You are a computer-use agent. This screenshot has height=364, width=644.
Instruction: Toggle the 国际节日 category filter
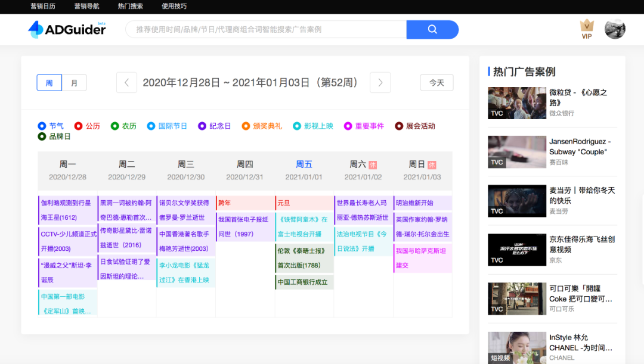(167, 126)
